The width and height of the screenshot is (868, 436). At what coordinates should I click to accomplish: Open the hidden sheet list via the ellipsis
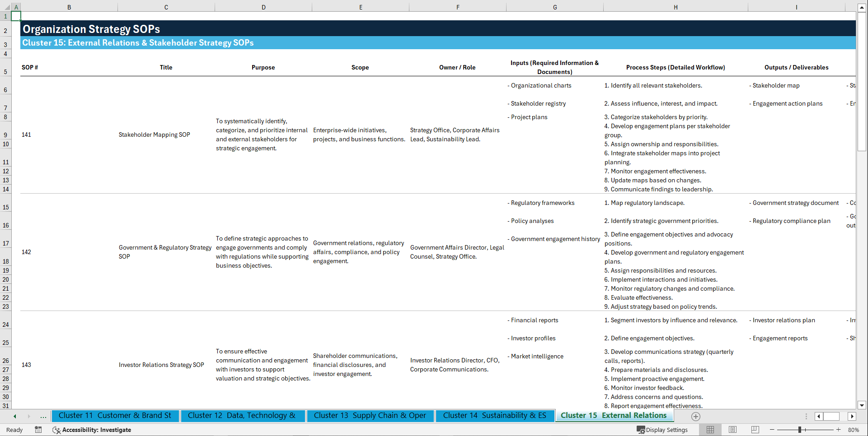pos(43,416)
